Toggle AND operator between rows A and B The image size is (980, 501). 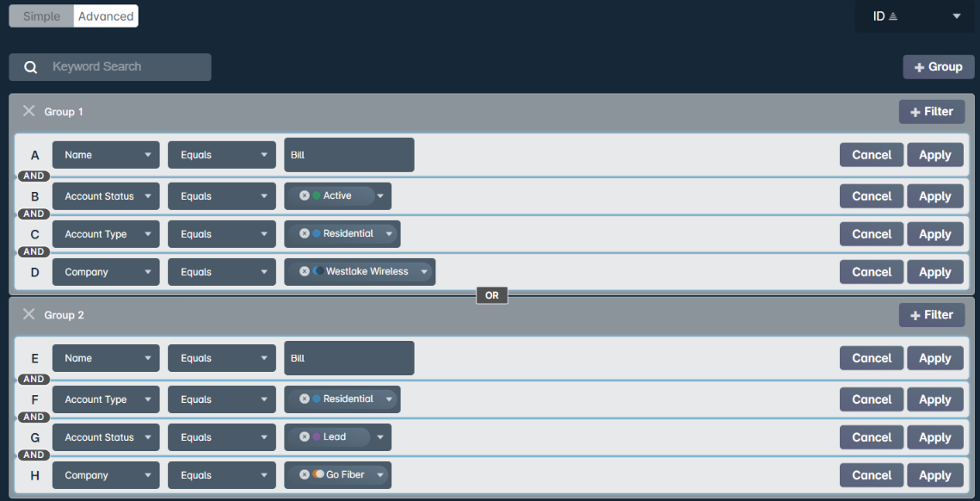[x=34, y=176]
